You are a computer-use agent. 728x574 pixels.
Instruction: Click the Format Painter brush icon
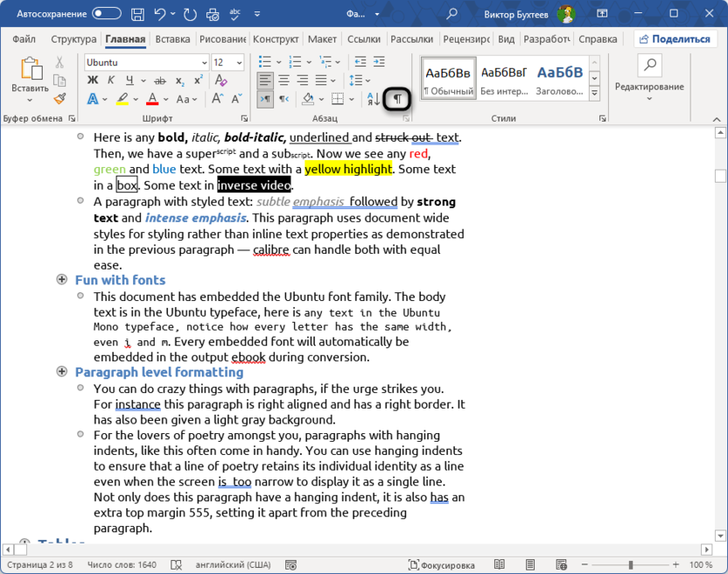click(59, 99)
